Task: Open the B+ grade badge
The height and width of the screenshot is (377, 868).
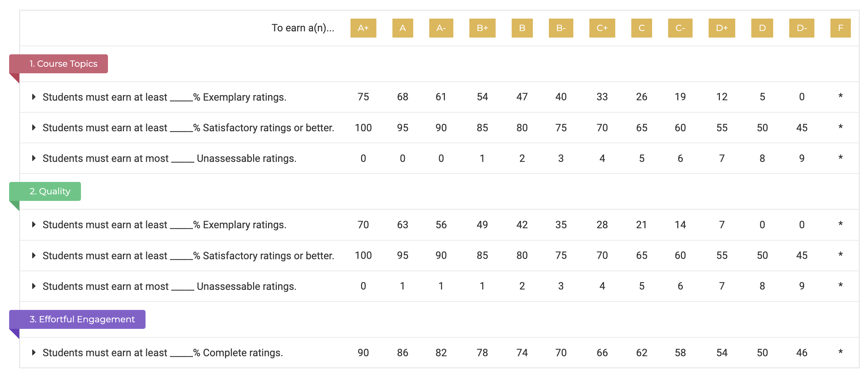Action: pyautogui.click(x=482, y=28)
